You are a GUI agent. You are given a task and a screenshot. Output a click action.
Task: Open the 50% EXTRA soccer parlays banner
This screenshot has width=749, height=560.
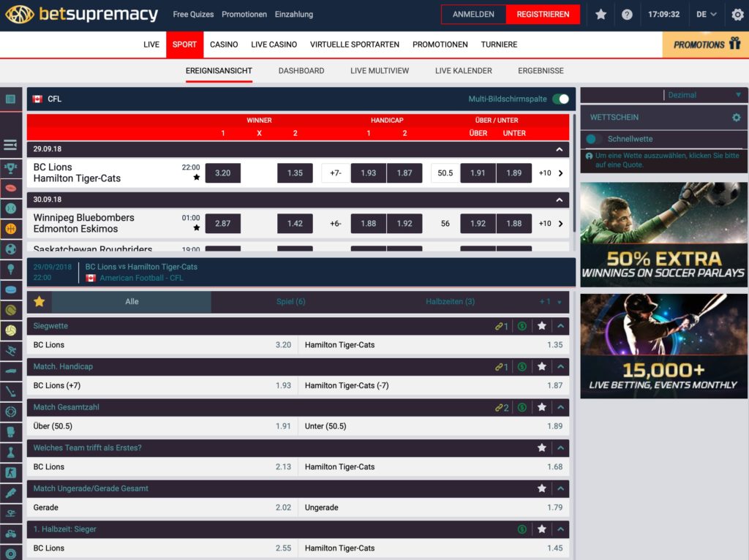663,235
